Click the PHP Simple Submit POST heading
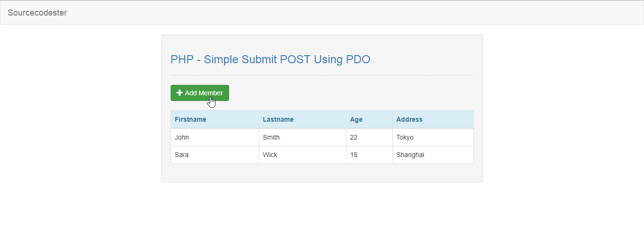Image resolution: width=644 pixels, height=233 pixels. 271,59
